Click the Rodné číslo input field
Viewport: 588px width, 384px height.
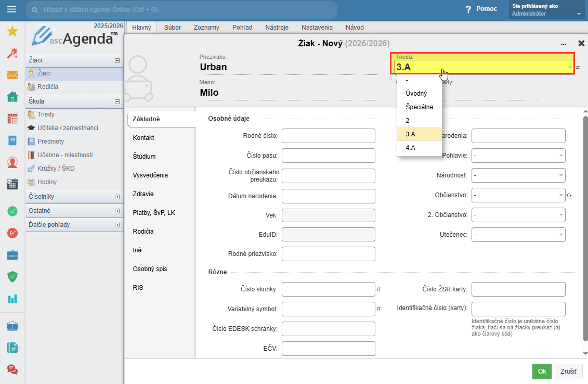tap(328, 136)
